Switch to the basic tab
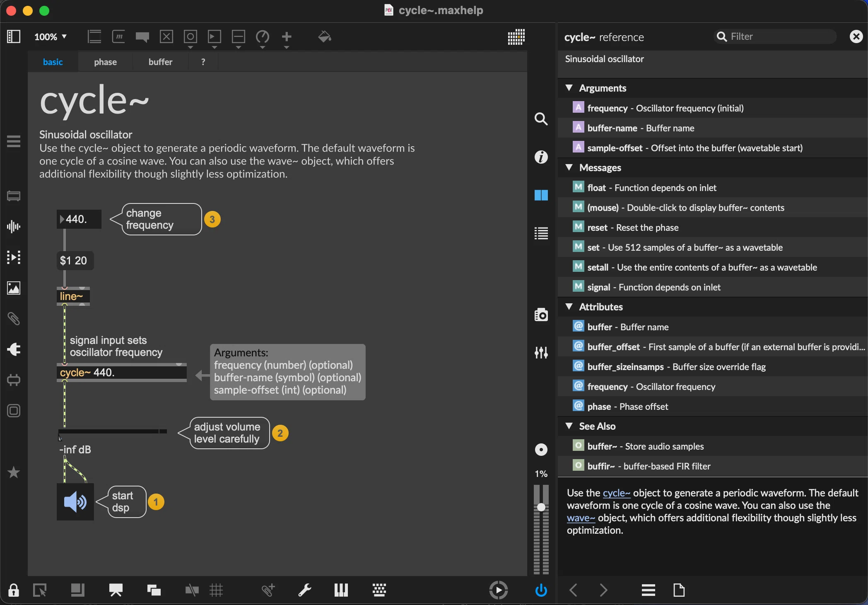Screen dimensions: 868x605 pyautogui.click(x=53, y=62)
